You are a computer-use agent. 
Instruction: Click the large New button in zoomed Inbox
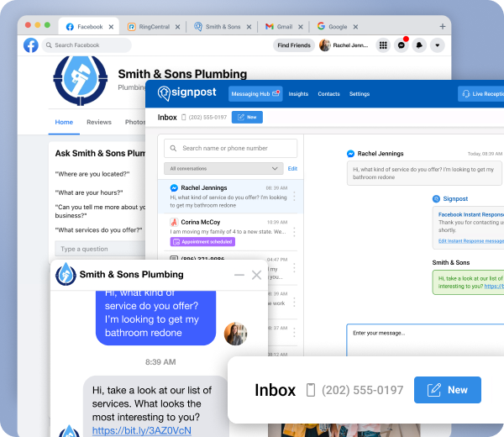point(448,390)
